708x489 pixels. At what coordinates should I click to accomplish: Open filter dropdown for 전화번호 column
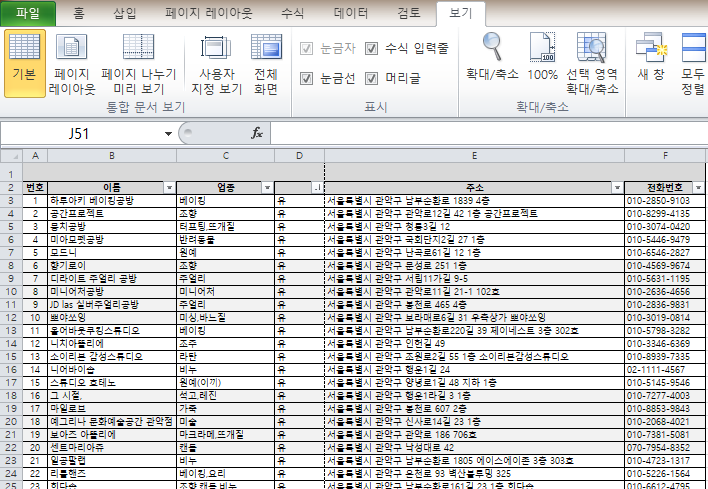click(699, 188)
